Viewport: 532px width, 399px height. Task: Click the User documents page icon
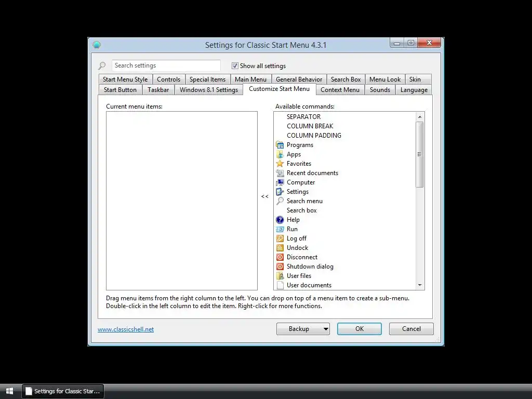tap(280, 285)
